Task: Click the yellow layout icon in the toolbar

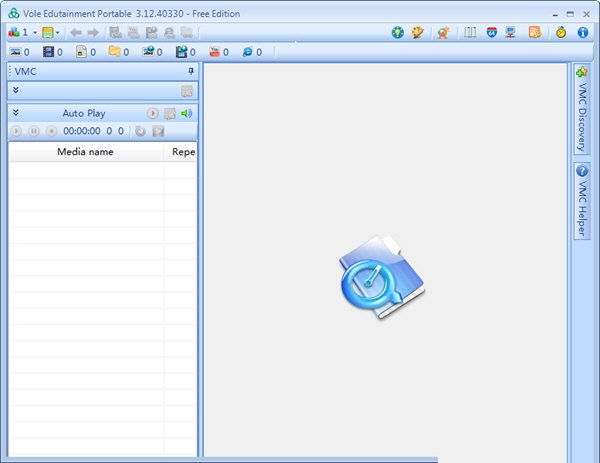Action: click(48, 33)
